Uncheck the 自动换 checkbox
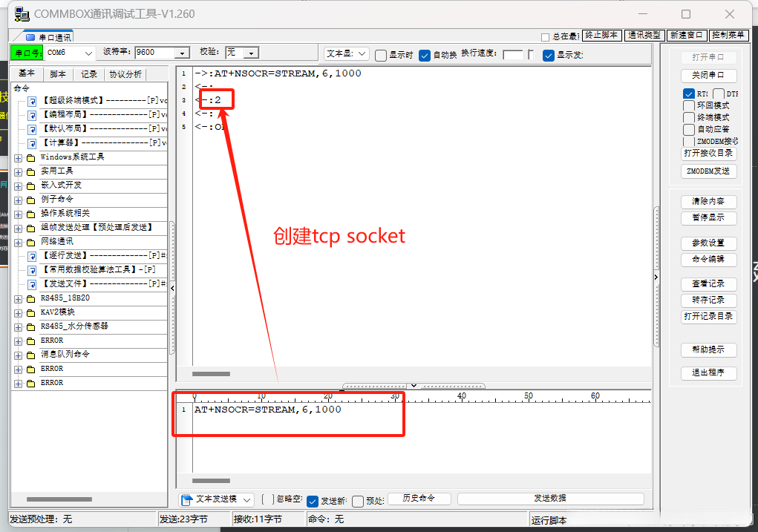Screen dimensions: 758x532 425,56
